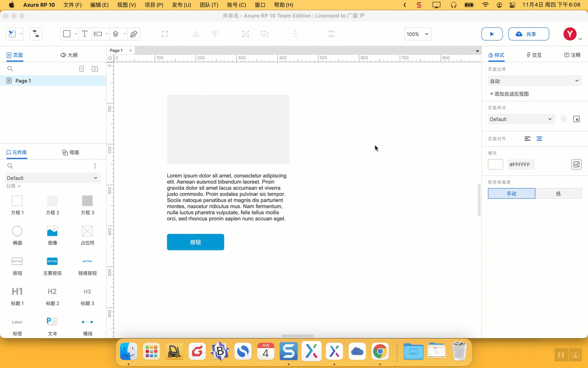Select the 方框 3 widget

[87, 205]
